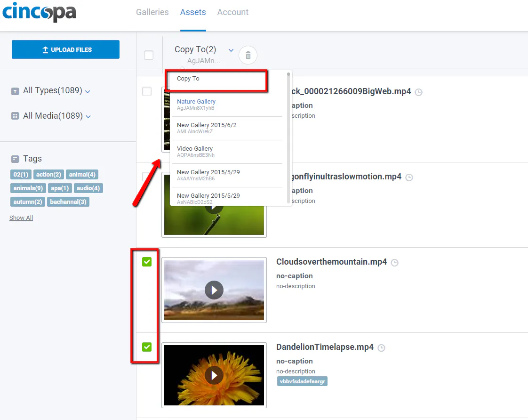Filter by the 02(1) tag
This screenshot has height=420, width=528.
click(x=21, y=175)
